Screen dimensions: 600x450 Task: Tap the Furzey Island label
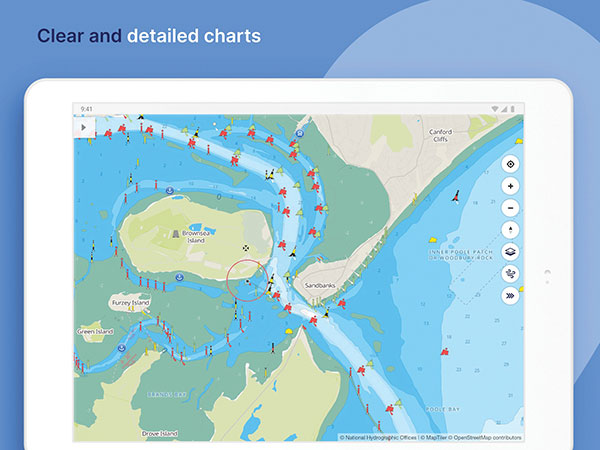click(130, 302)
